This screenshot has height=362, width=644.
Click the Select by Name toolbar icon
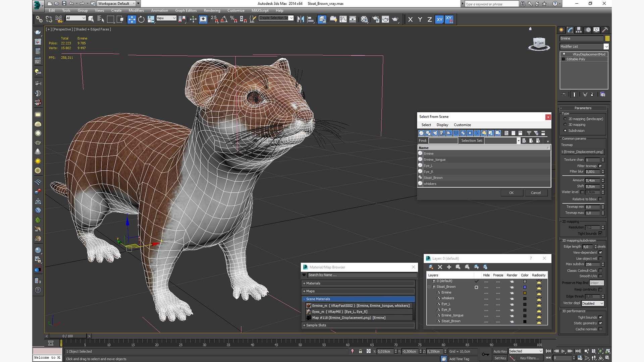coord(100,19)
